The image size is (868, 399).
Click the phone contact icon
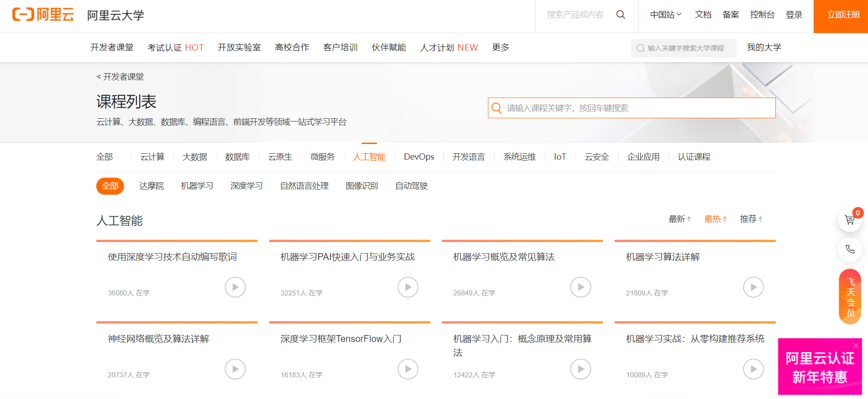pos(850,249)
